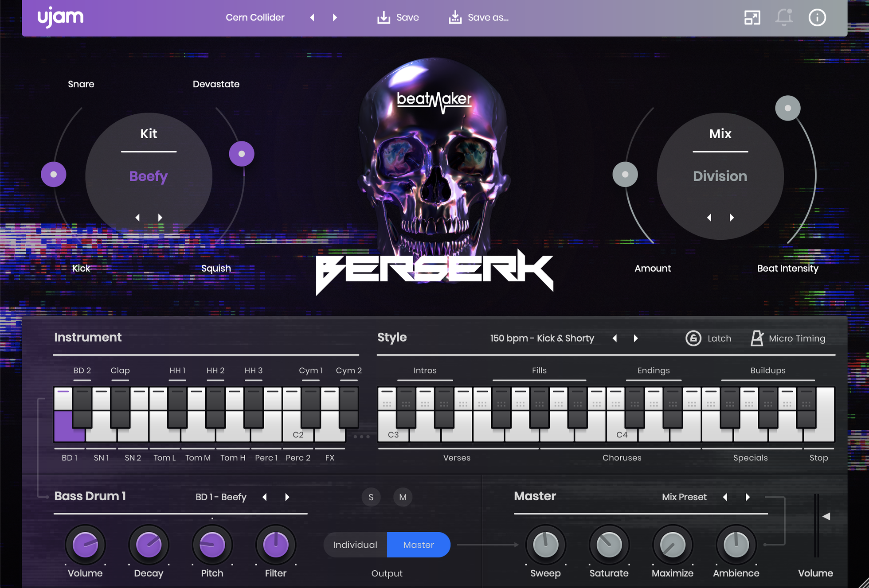Navigate forward in Style presets
Screen dimensions: 869x588
[x=636, y=337]
